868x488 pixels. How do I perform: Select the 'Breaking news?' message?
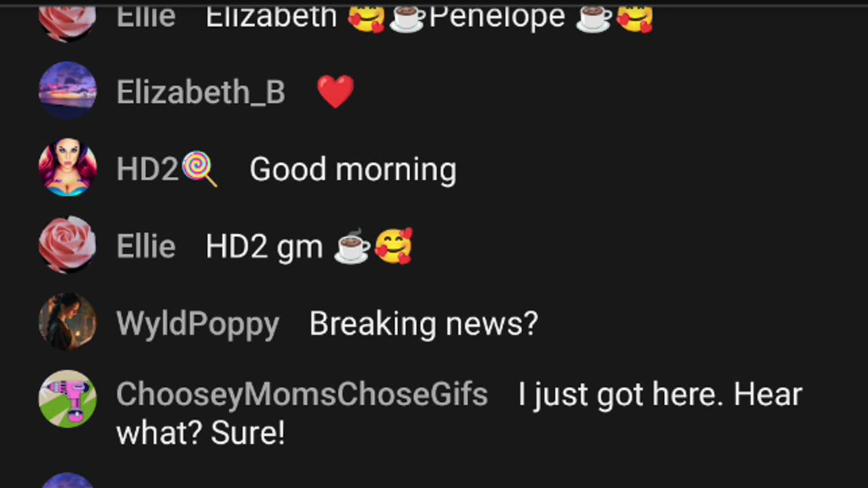click(x=423, y=323)
